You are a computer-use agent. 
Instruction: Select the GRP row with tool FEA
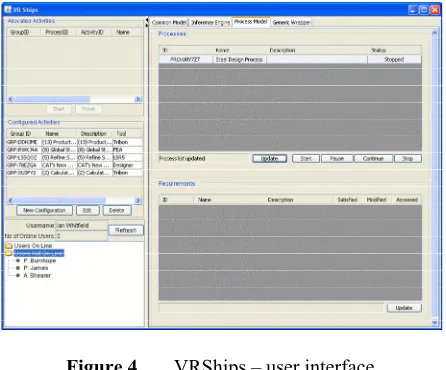point(74,150)
